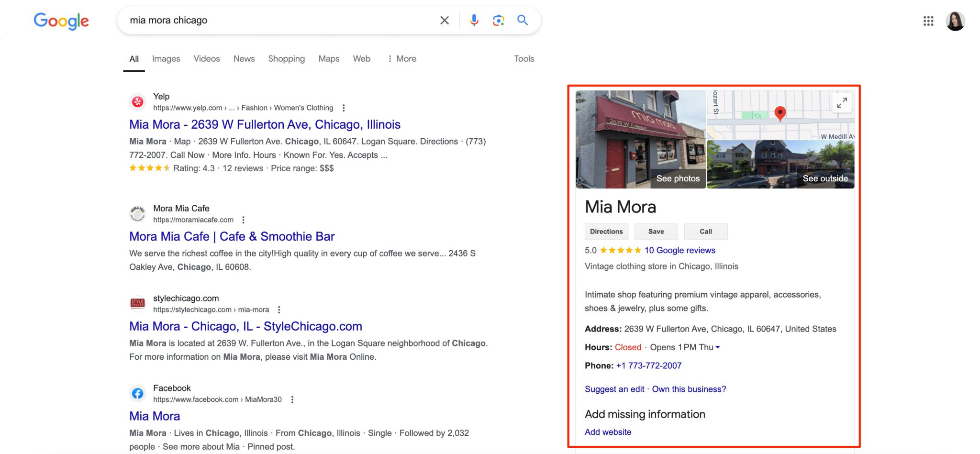The image size is (980, 454).
Task: Click the Directions button for Mia Mora
Action: click(606, 231)
